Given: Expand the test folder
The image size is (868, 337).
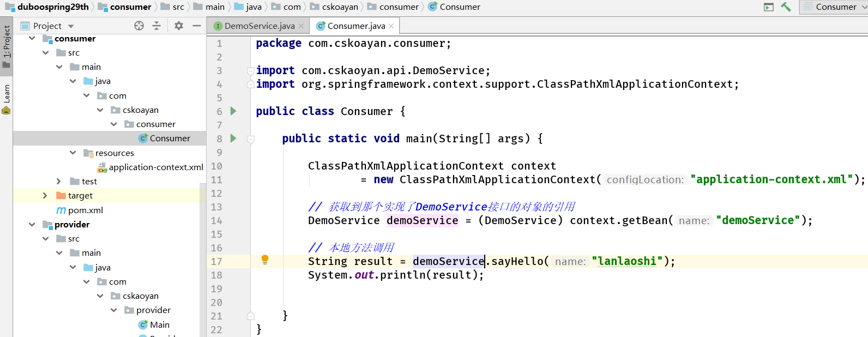Looking at the screenshot, I should coord(59,182).
